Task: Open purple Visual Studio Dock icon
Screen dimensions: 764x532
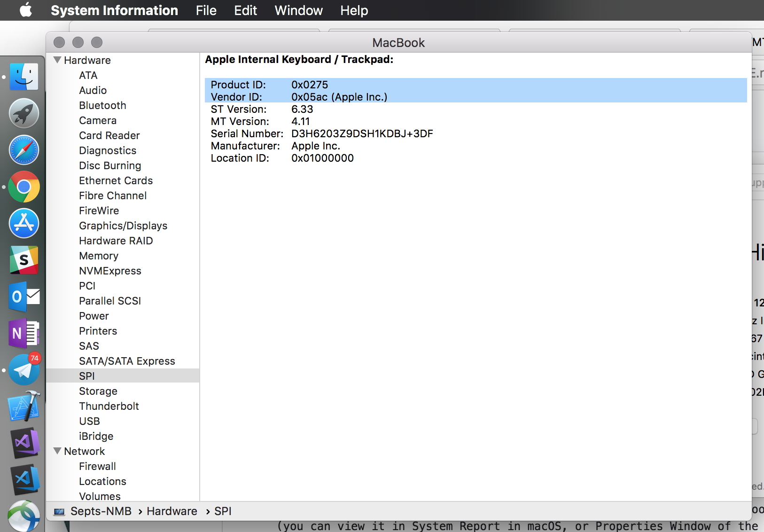Action: pyautogui.click(x=25, y=443)
